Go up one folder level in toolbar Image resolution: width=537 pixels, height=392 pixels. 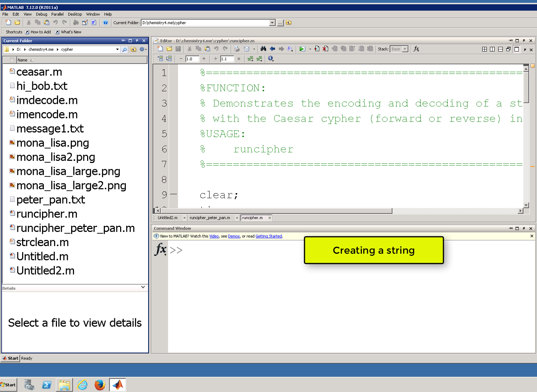point(289,23)
